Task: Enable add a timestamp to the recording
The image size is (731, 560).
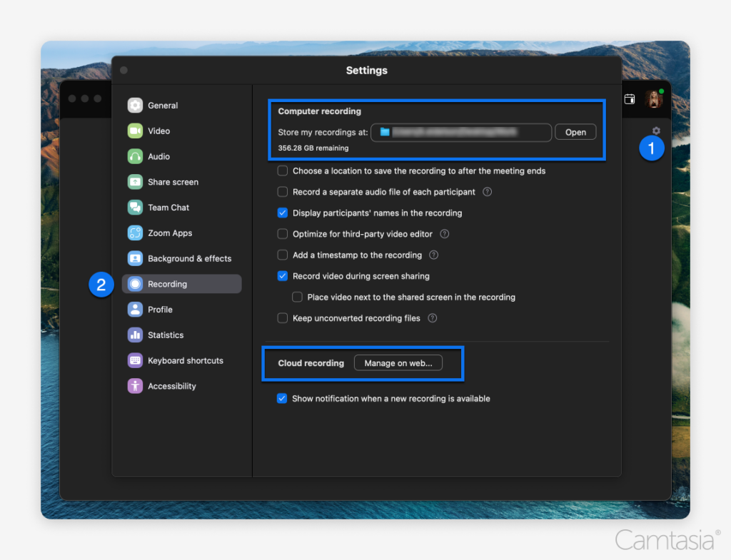Action: coord(283,255)
